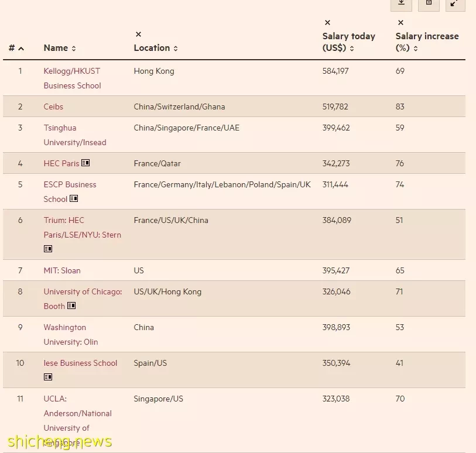Open University of Chicago: Booth link
This screenshot has height=453, width=476.
[83, 299]
